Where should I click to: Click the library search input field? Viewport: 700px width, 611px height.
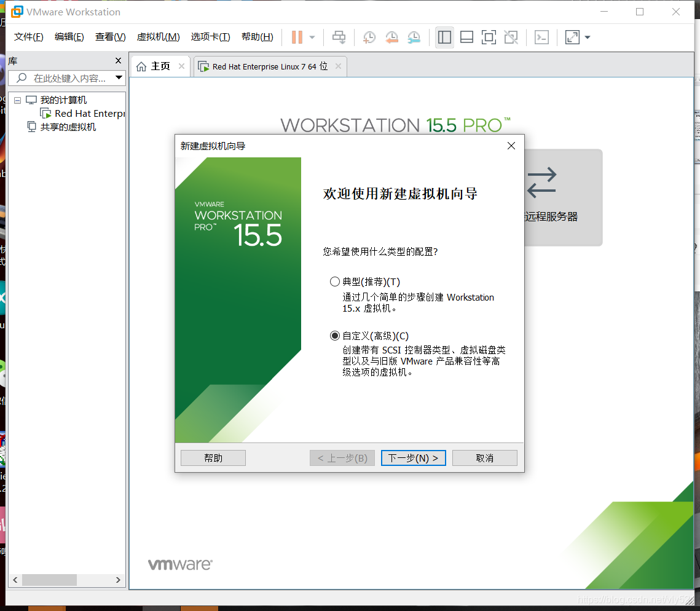click(67, 78)
